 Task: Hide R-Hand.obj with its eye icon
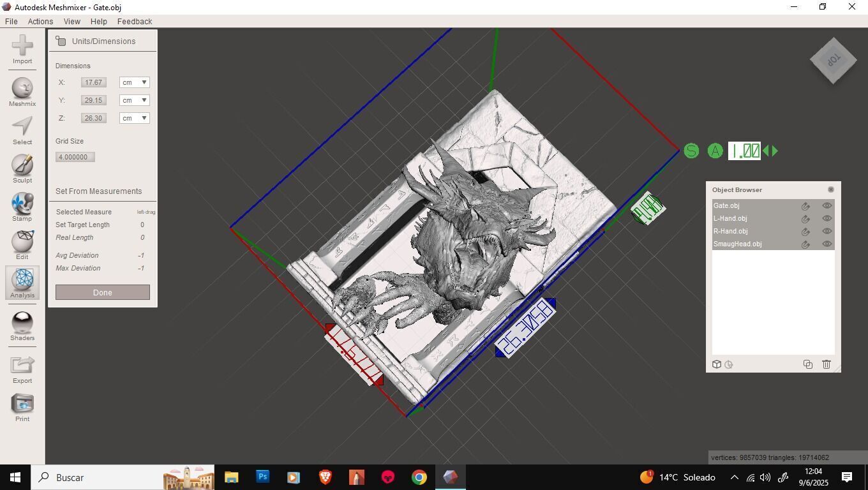[x=827, y=231]
